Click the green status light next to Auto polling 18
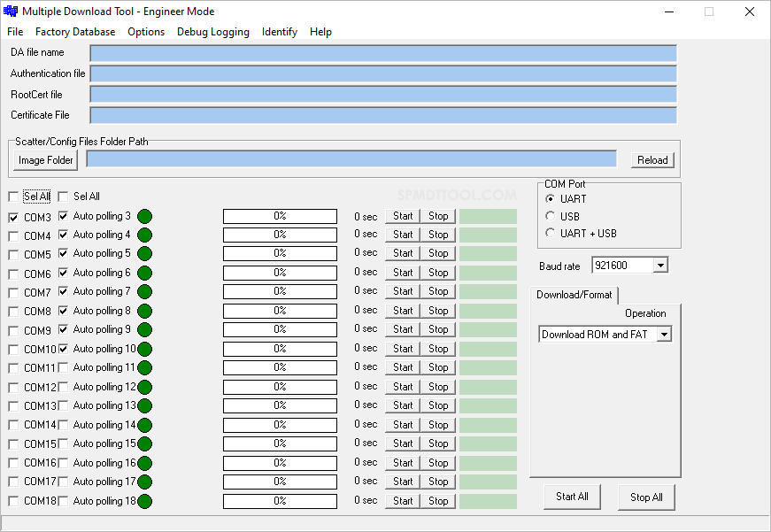This screenshot has height=532, width=771. [144, 502]
